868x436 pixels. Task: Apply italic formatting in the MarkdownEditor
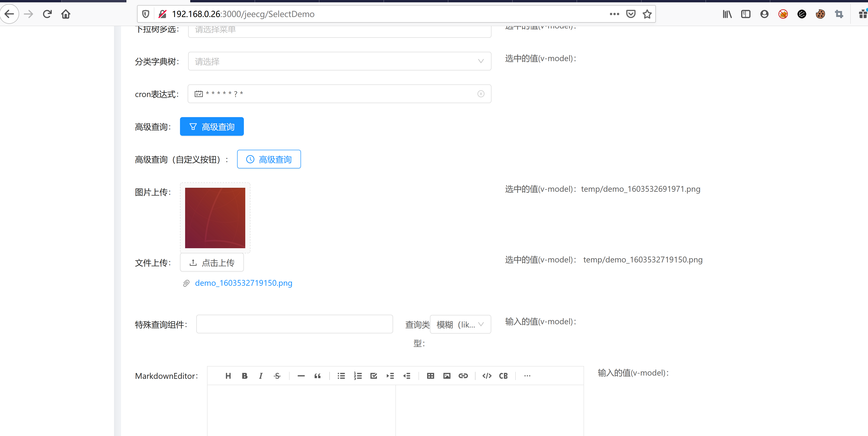(261, 376)
